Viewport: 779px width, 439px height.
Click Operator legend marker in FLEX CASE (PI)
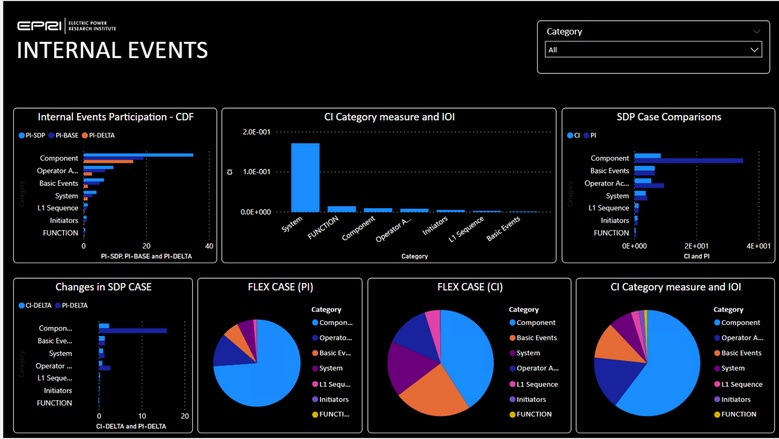(x=315, y=338)
